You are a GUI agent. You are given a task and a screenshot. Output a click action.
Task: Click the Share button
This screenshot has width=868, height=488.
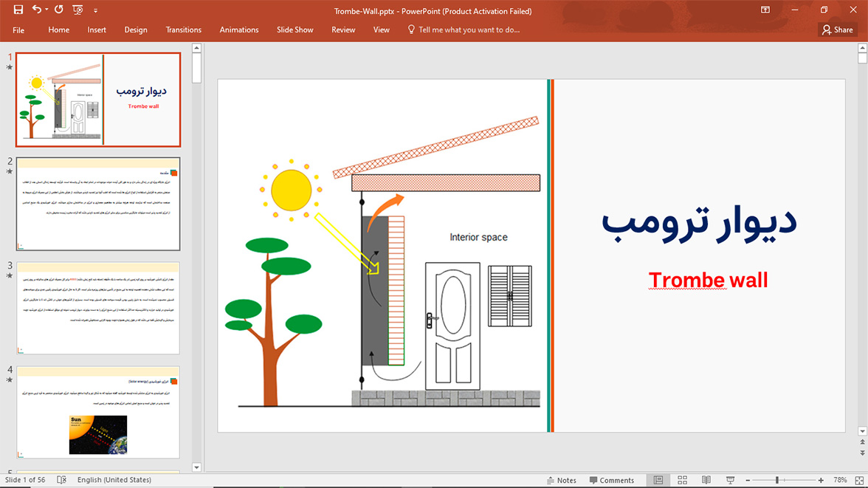(x=837, y=30)
